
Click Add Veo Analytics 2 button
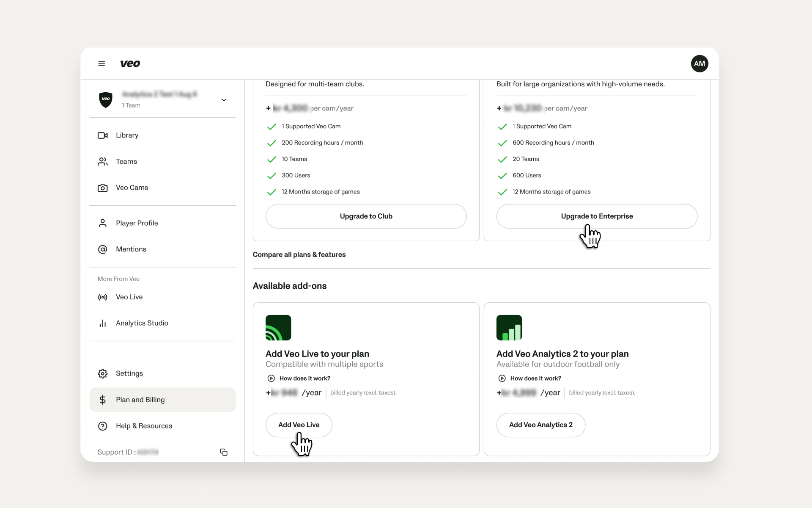point(541,425)
